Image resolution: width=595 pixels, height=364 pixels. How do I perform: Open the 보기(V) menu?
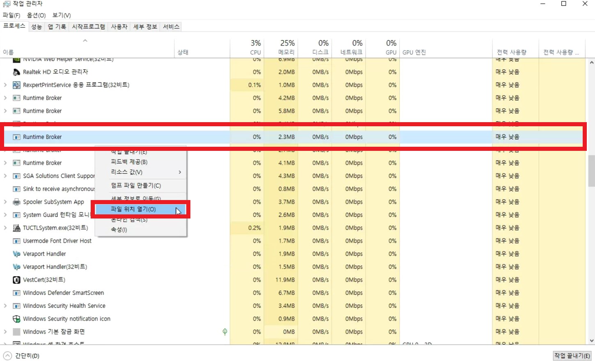pyautogui.click(x=62, y=15)
